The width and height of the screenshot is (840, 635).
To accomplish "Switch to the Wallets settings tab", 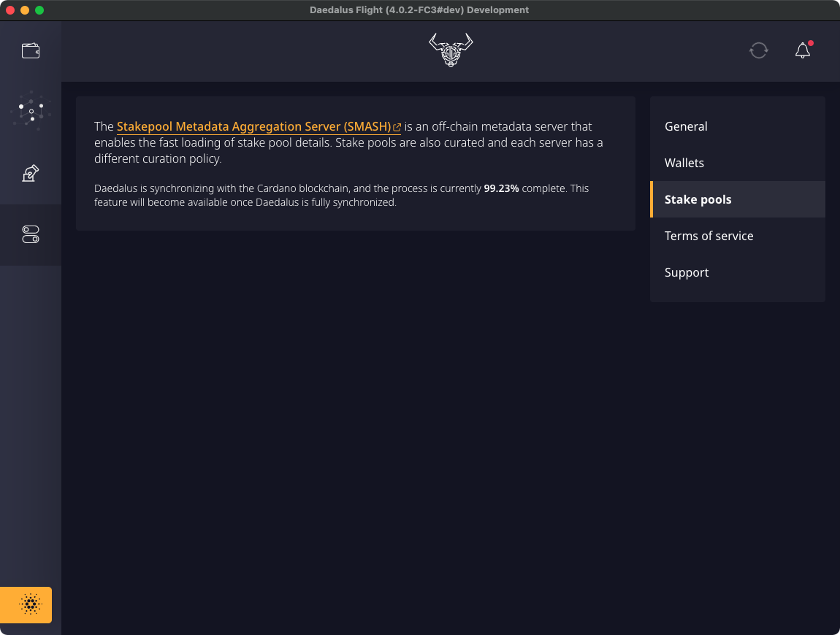I will 738,163.
